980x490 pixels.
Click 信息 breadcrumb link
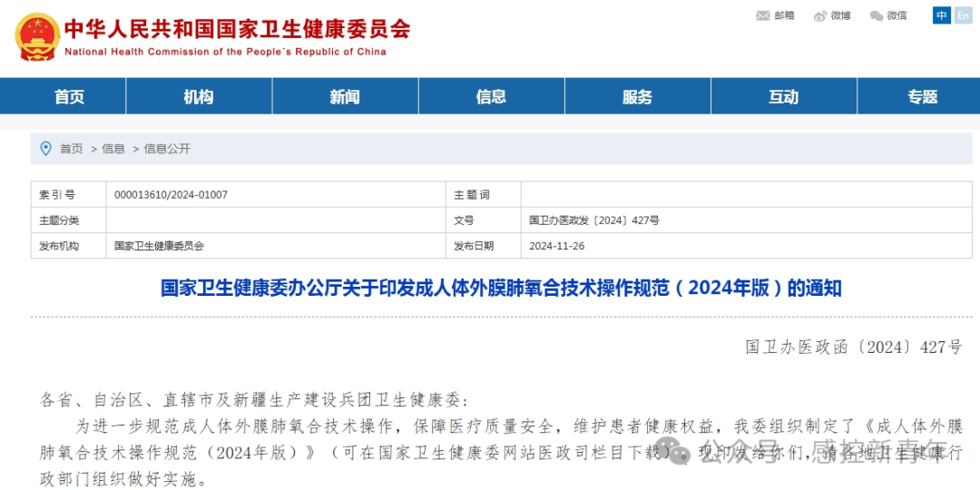click(113, 149)
